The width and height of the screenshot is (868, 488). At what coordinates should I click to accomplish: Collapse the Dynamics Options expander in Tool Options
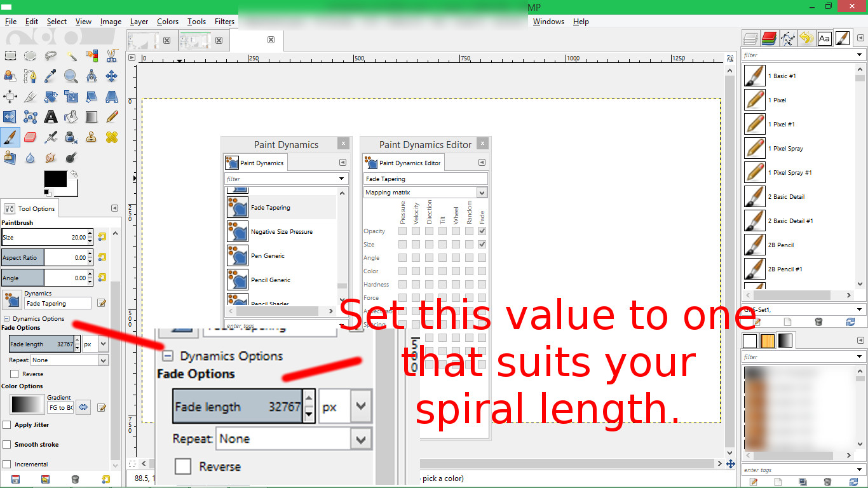pos(7,319)
